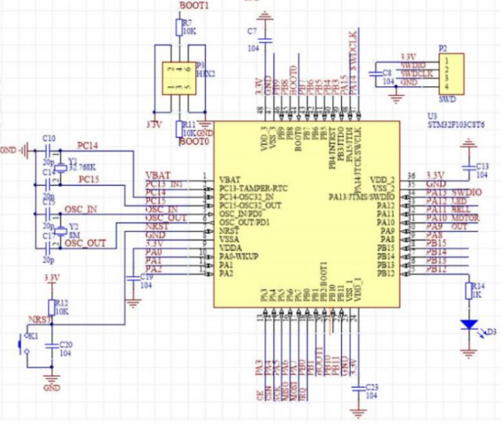The height and width of the screenshot is (427, 504).
Task: Click the ground symbol under capacitor C19
Action: point(133,303)
